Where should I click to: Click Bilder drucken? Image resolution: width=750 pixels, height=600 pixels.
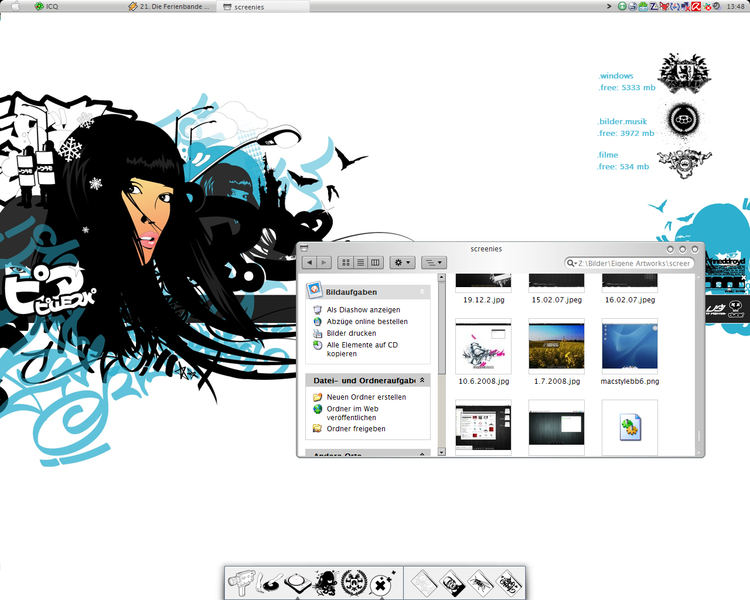coord(351,333)
